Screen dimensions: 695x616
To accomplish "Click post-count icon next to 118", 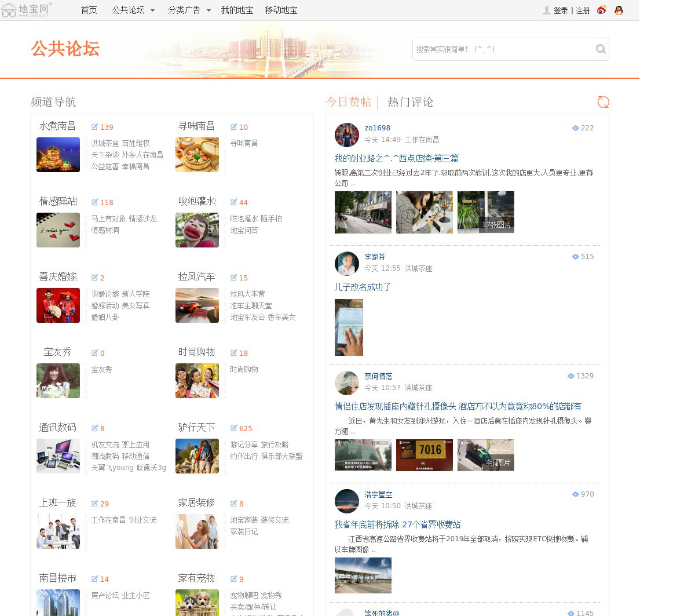I will 94,202.
